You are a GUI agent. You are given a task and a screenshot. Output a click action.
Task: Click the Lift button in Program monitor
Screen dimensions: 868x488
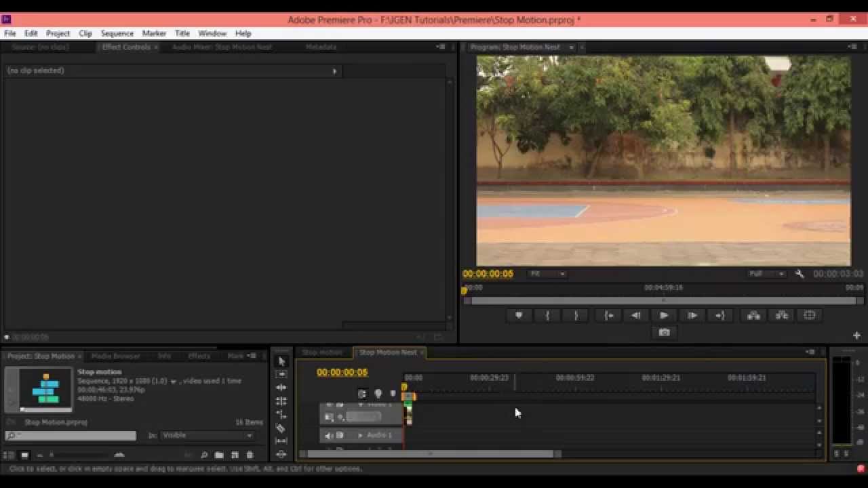click(753, 315)
